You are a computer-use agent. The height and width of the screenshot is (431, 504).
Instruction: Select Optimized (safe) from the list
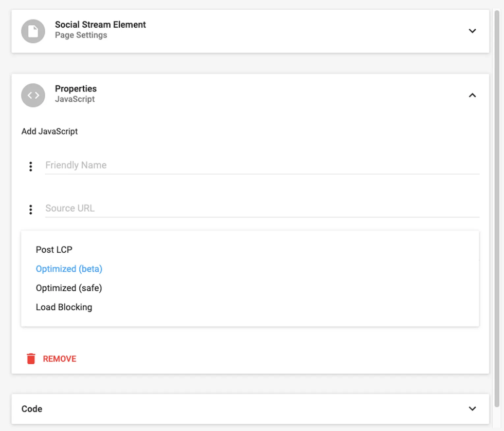pos(68,288)
